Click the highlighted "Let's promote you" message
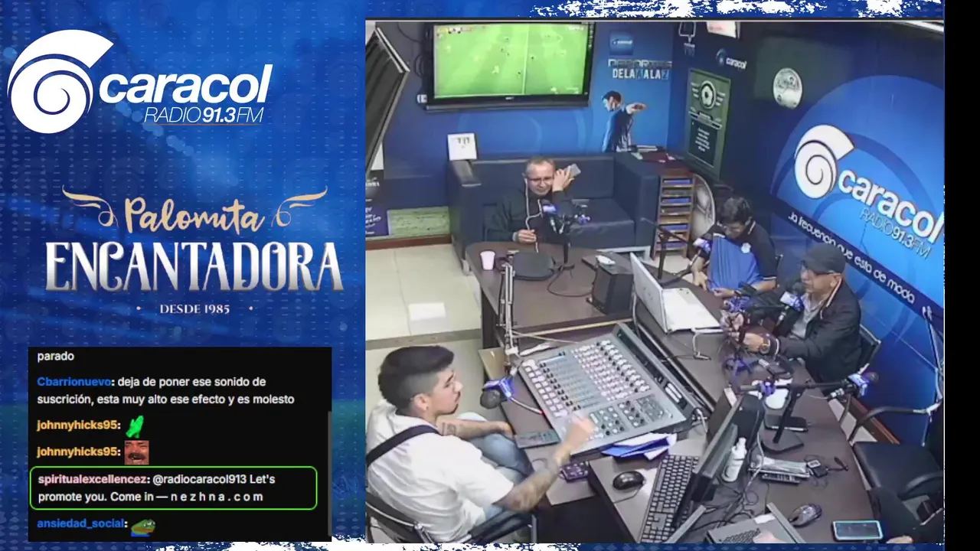The width and height of the screenshot is (980, 551). [173, 488]
